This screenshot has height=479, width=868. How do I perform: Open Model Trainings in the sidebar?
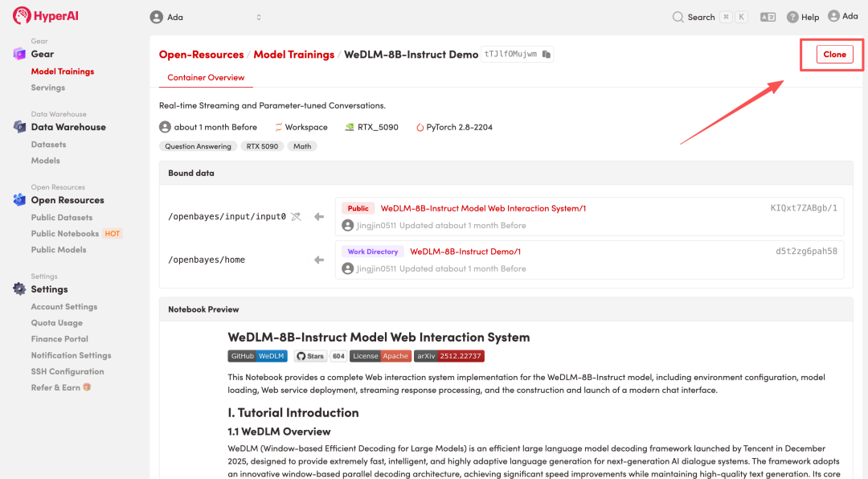point(63,72)
